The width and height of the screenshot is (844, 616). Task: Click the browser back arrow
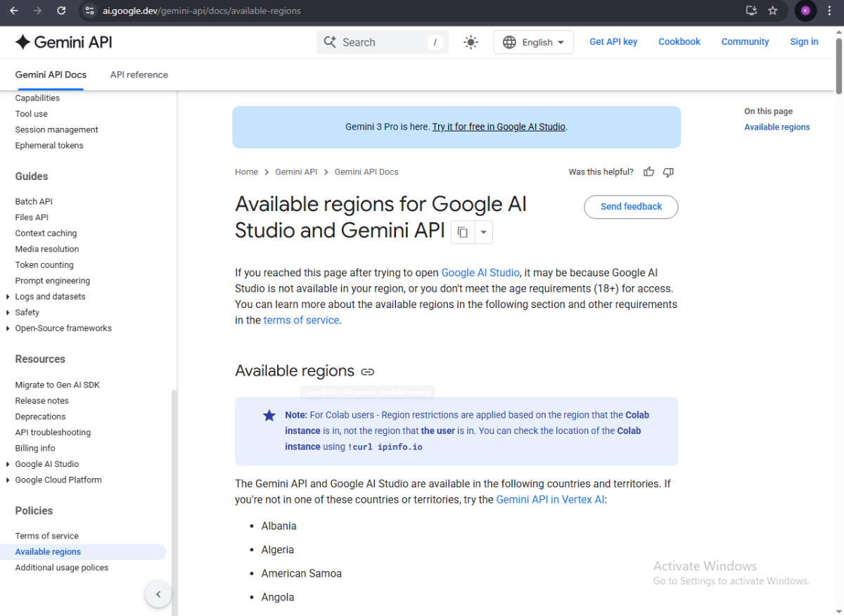tap(14, 11)
